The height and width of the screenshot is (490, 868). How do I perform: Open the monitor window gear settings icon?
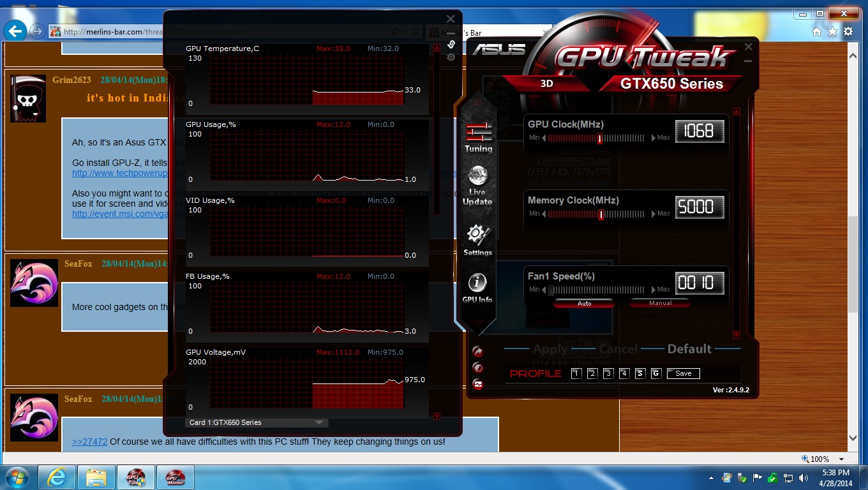tap(451, 57)
